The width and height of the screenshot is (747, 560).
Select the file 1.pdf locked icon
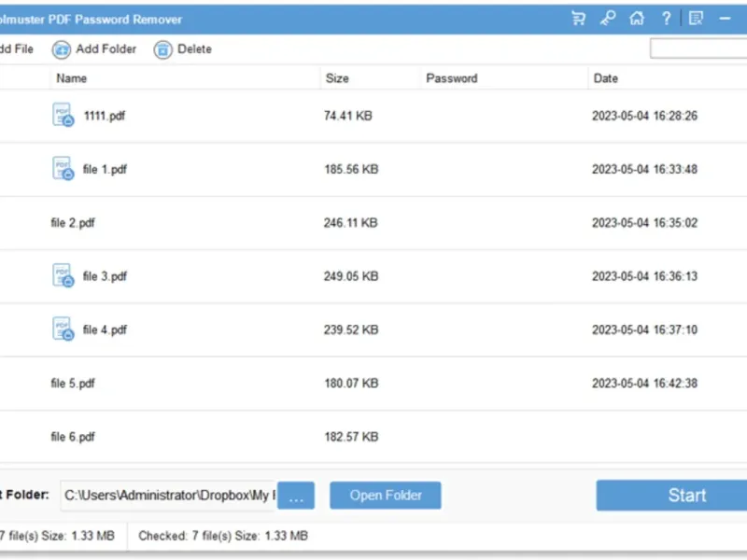point(63,169)
